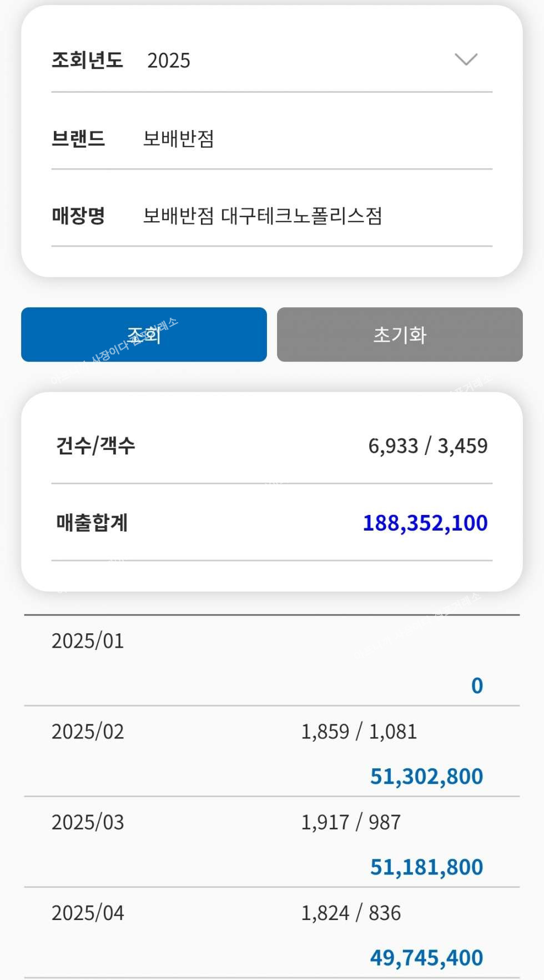Click the 조회년도 label

(x=87, y=60)
